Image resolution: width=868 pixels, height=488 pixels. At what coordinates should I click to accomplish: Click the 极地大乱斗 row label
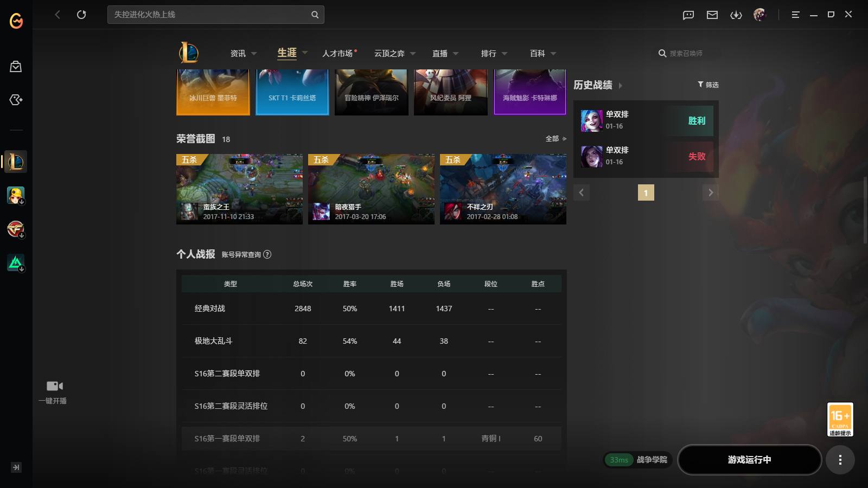tap(213, 341)
